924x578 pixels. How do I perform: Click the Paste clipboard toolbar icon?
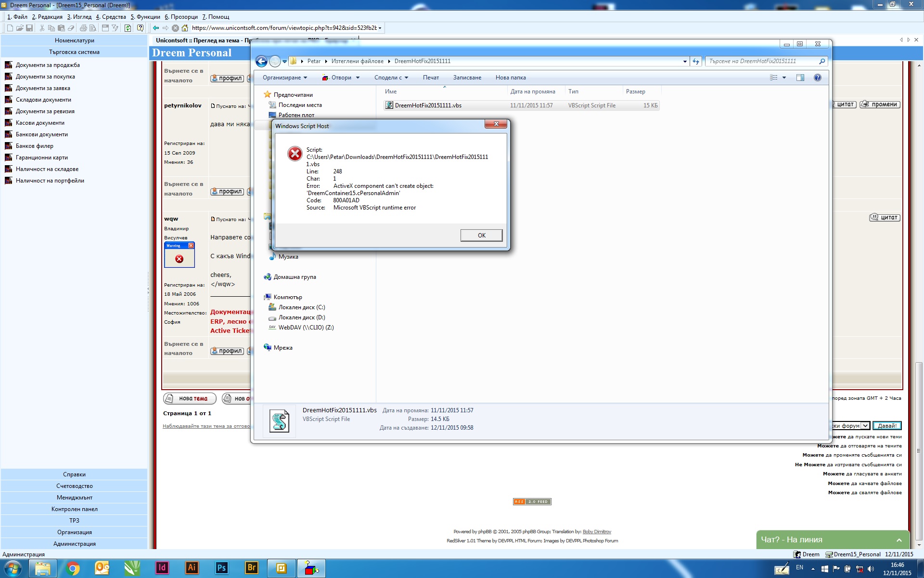tap(61, 28)
